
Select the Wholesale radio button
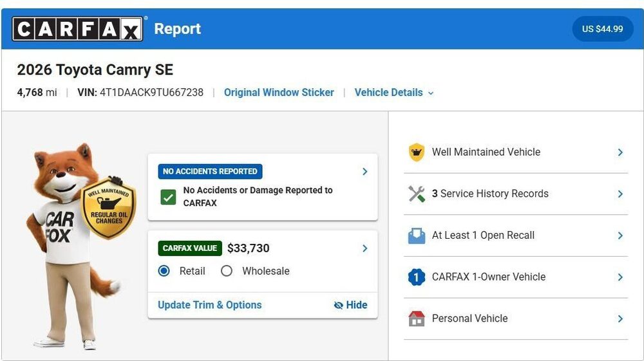[x=226, y=271]
